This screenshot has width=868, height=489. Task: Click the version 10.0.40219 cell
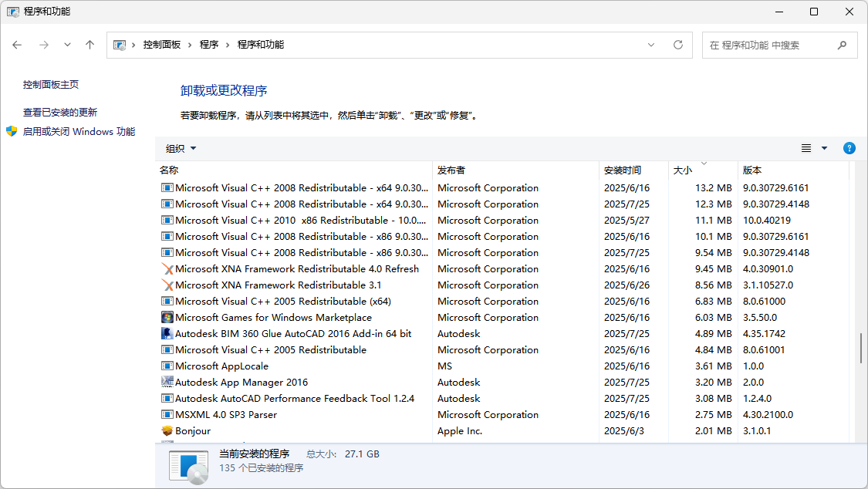click(x=767, y=220)
